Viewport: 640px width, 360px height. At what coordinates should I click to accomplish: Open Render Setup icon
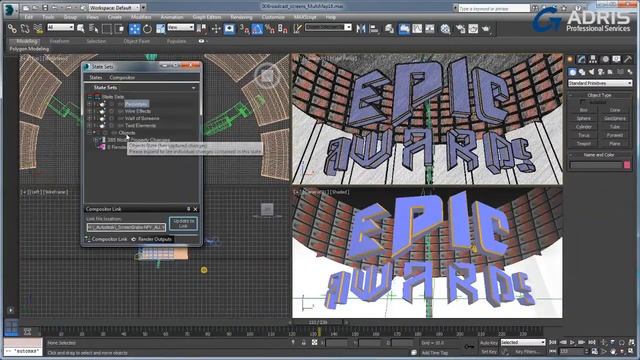click(460, 29)
